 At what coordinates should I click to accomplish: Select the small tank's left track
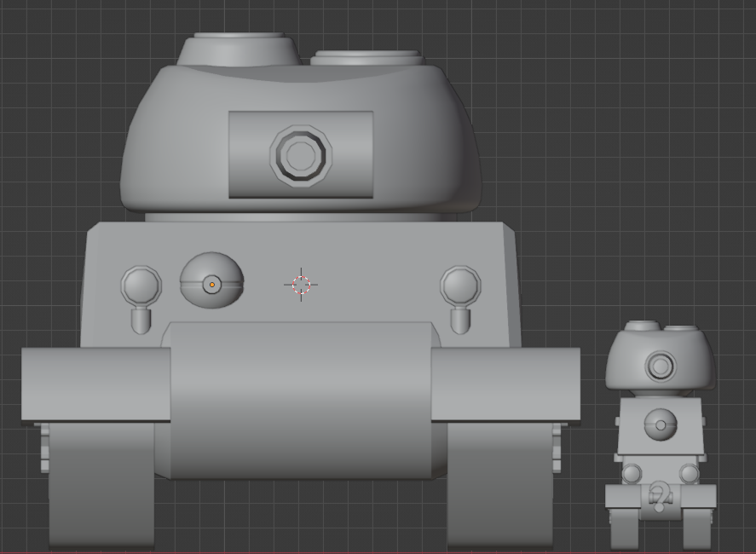click(623, 529)
